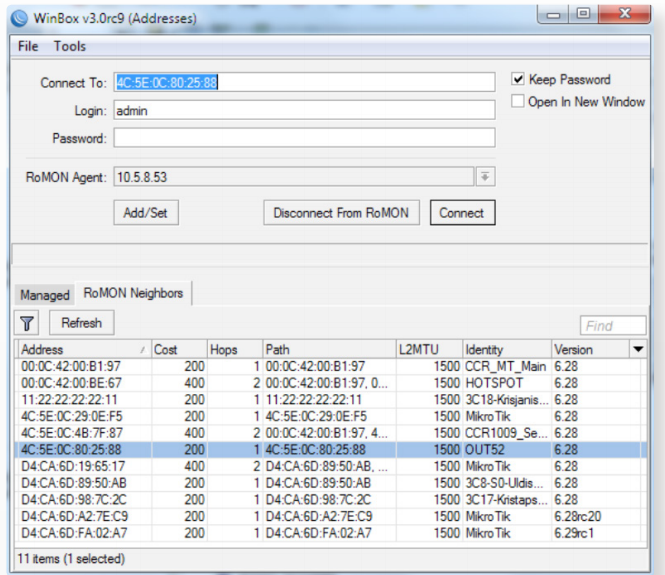Enable Open In New Window checkbox

(518, 102)
